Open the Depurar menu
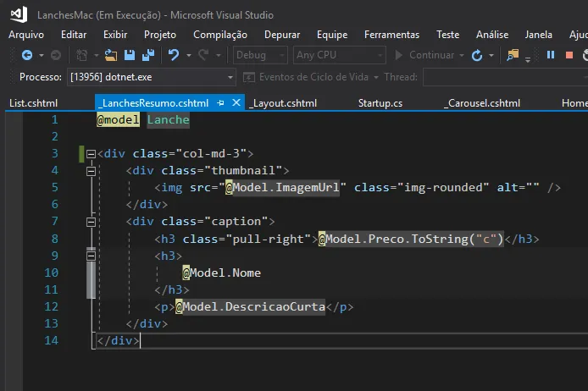 coord(281,35)
